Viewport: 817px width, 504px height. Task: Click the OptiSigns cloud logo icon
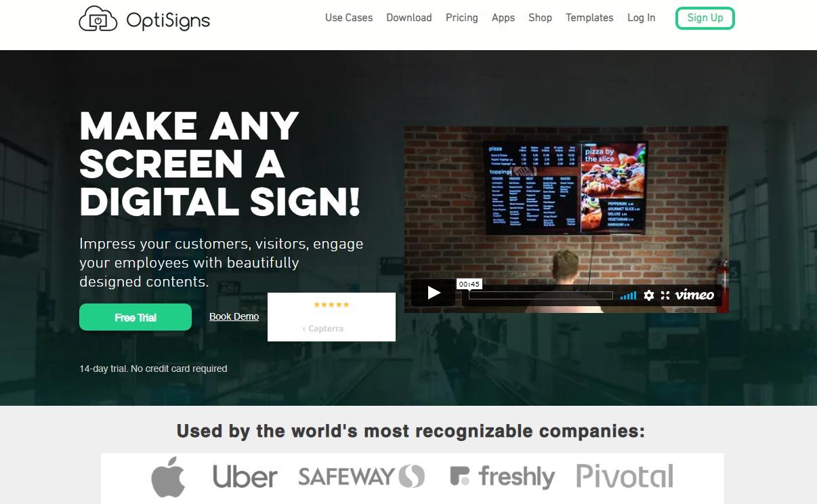(99, 19)
